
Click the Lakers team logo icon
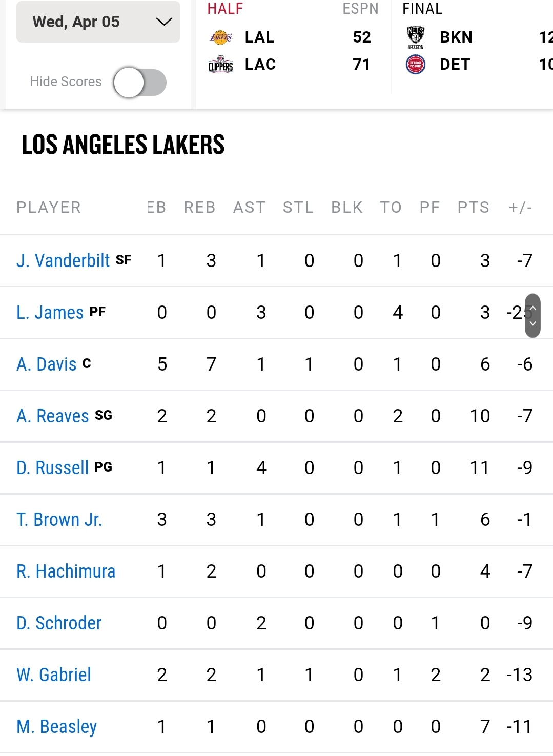[x=221, y=37]
